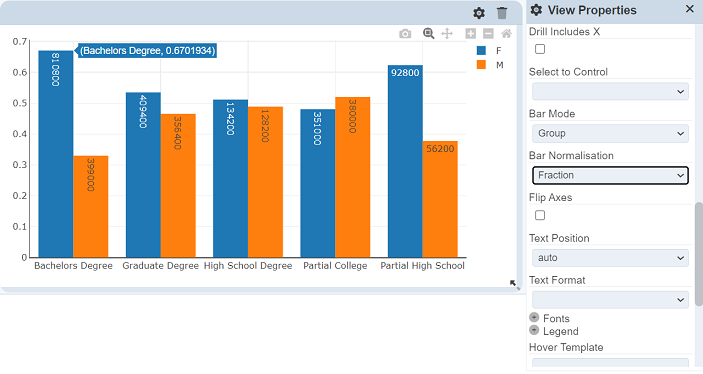Click blue High School Degree bar 134200
The image size is (703, 374).
coord(230,178)
